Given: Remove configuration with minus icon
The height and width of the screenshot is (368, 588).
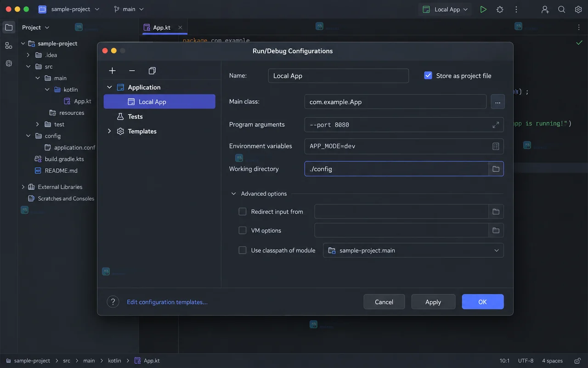Looking at the screenshot, I should coord(132,71).
